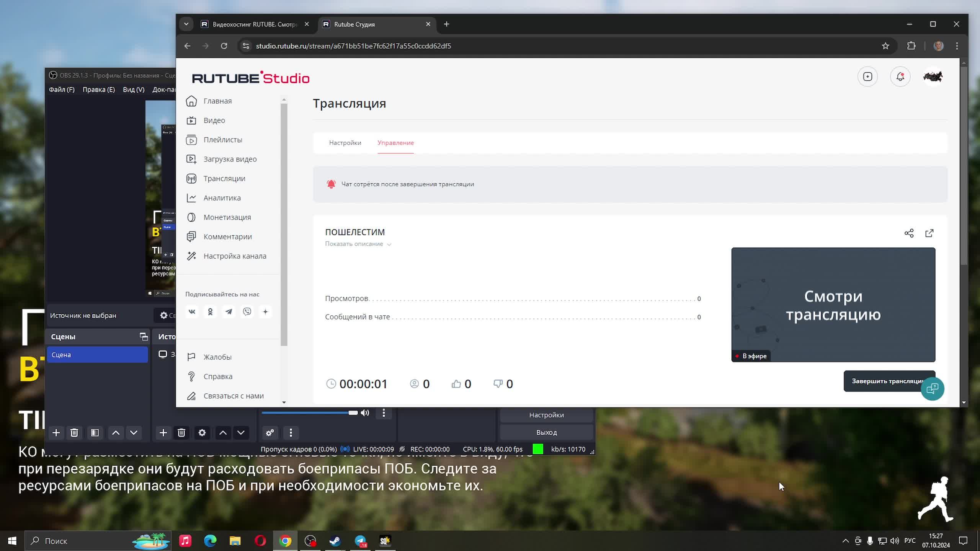Open the support chat bubble

[932, 389]
